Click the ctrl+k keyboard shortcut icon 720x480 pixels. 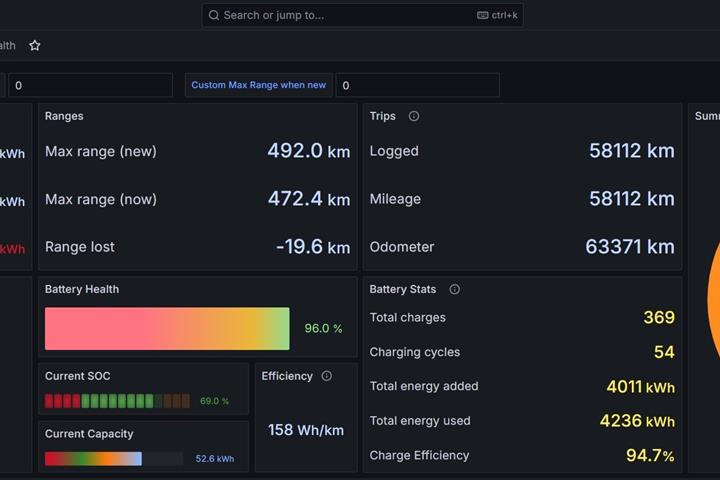pyautogui.click(x=483, y=16)
